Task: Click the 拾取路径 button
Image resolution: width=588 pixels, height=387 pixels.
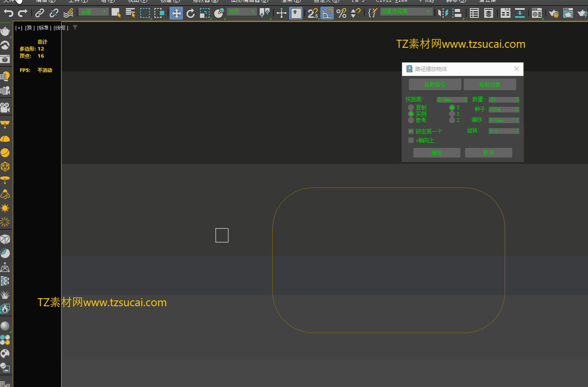Action: pyautogui.click(x=435, y=84)
